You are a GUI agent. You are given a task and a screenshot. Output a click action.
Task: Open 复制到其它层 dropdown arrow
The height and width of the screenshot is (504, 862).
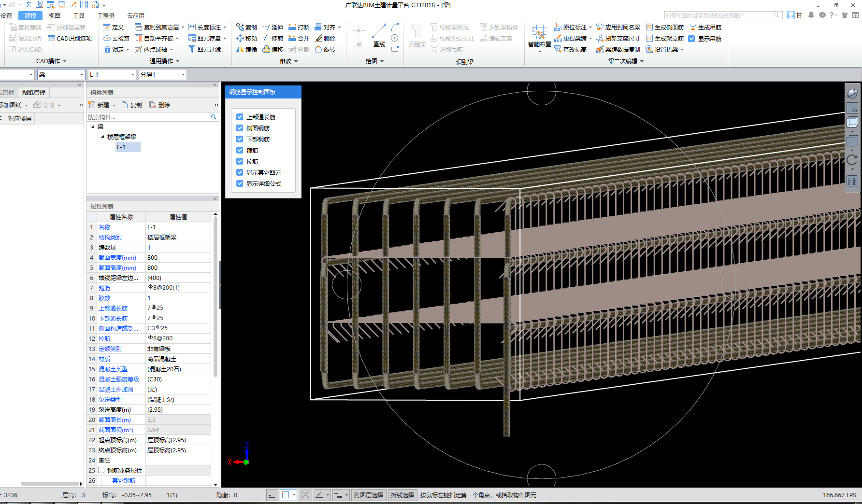[183, 28]
